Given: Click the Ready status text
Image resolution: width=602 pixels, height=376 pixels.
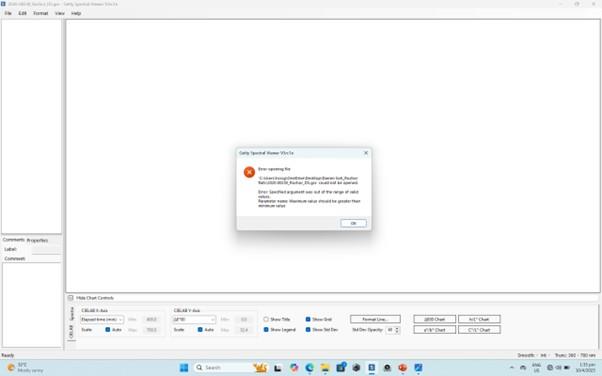Looking at the screenshot, I should [x=8, y=355].
